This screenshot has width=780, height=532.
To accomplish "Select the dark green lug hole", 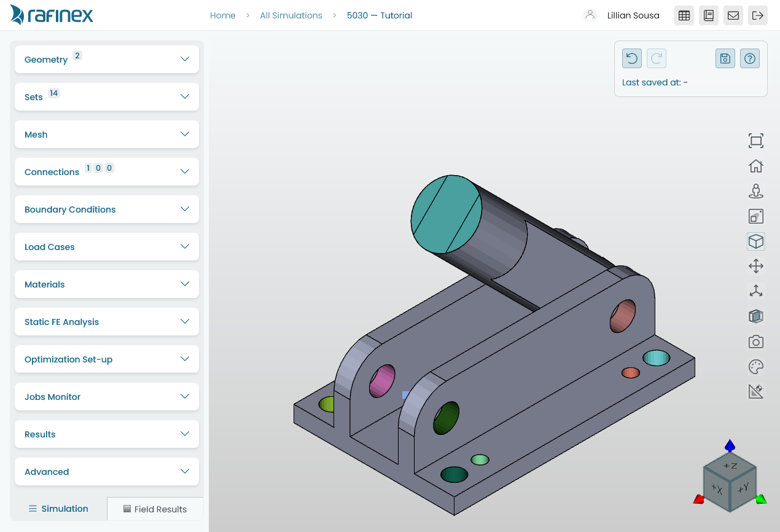I will [447, 418].
